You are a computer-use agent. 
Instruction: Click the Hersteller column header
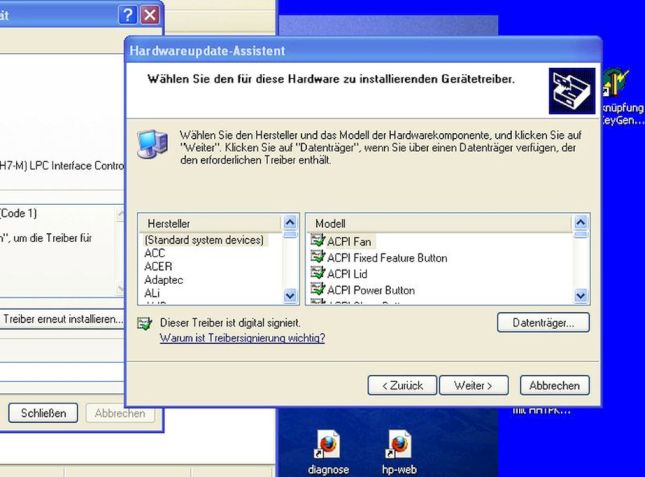click(211, 224)
